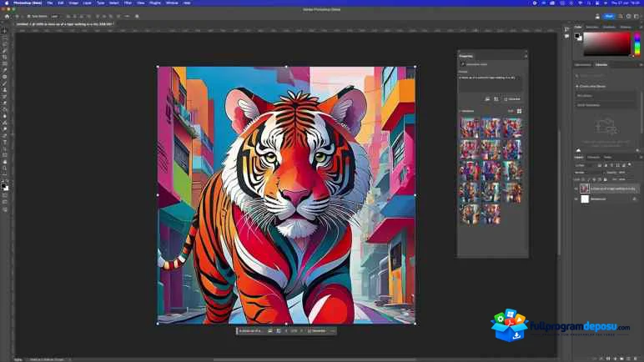Hide the Background layer

point(576,199)
